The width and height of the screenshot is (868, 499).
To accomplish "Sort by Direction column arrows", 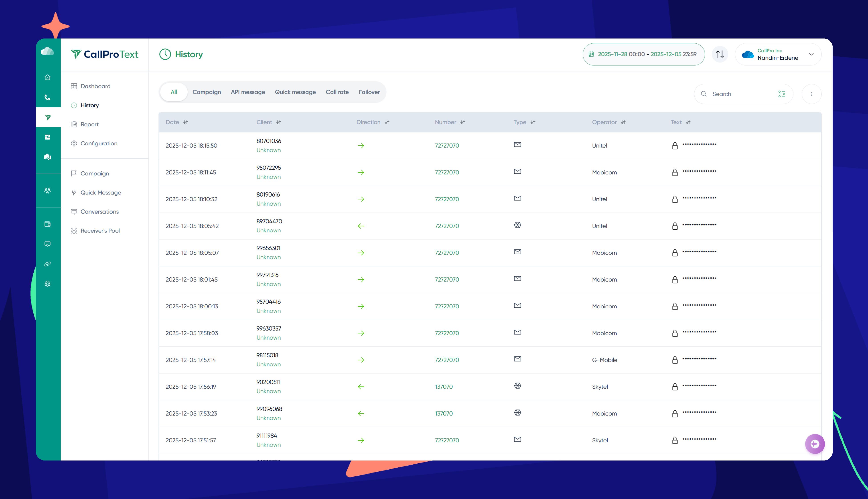I will click(x=387, y=122).
